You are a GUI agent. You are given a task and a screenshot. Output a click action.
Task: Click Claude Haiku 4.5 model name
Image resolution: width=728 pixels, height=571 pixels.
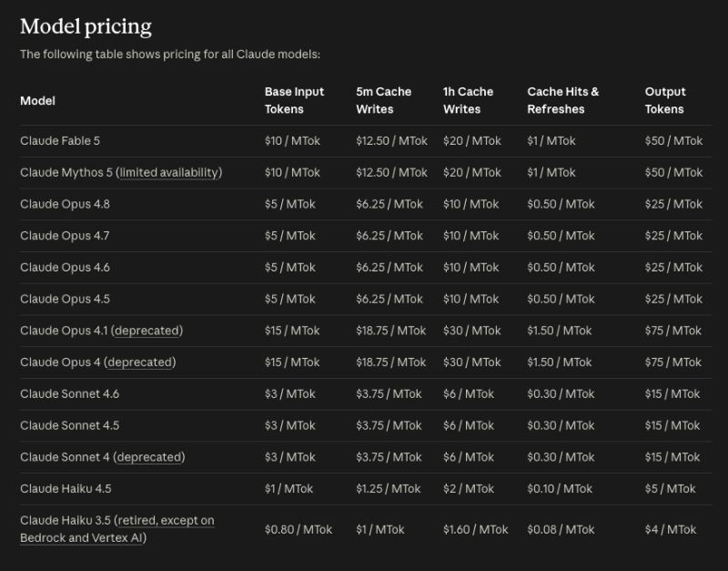[x=66, y=488]
